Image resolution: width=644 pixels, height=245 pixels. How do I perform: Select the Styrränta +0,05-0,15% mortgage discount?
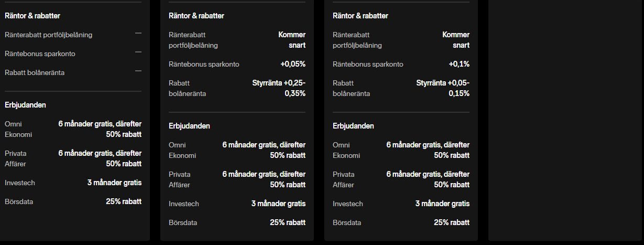443,88
